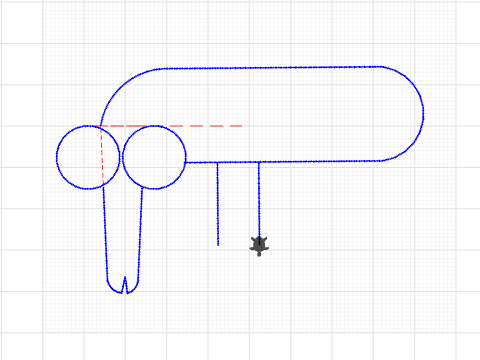Click the notch at the trunk tip
The height and width of the screenshot is (360, 480).
[x=125, y=284]
